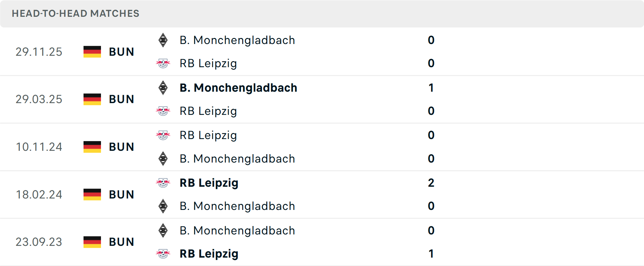Open the B. Monchengladbach team page from 29.03.25 row
Screen dimensions: 644x266
(x=238, y=88)
